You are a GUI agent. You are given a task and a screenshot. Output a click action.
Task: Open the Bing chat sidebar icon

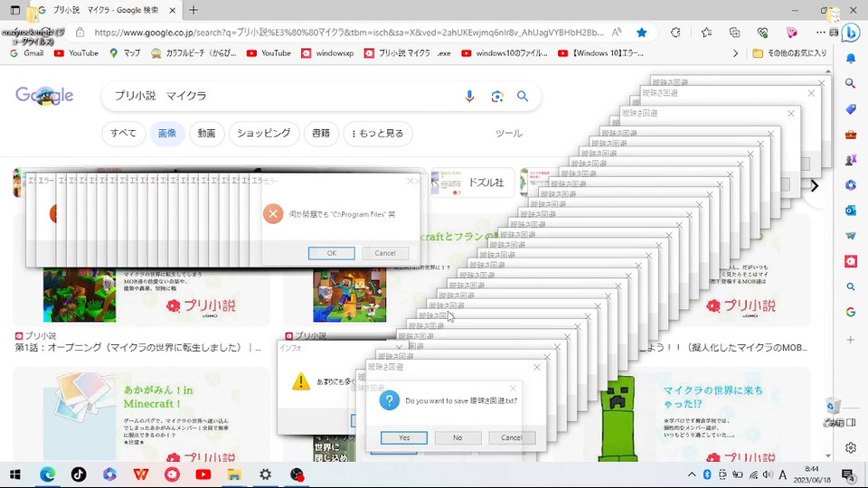[850, 33]
